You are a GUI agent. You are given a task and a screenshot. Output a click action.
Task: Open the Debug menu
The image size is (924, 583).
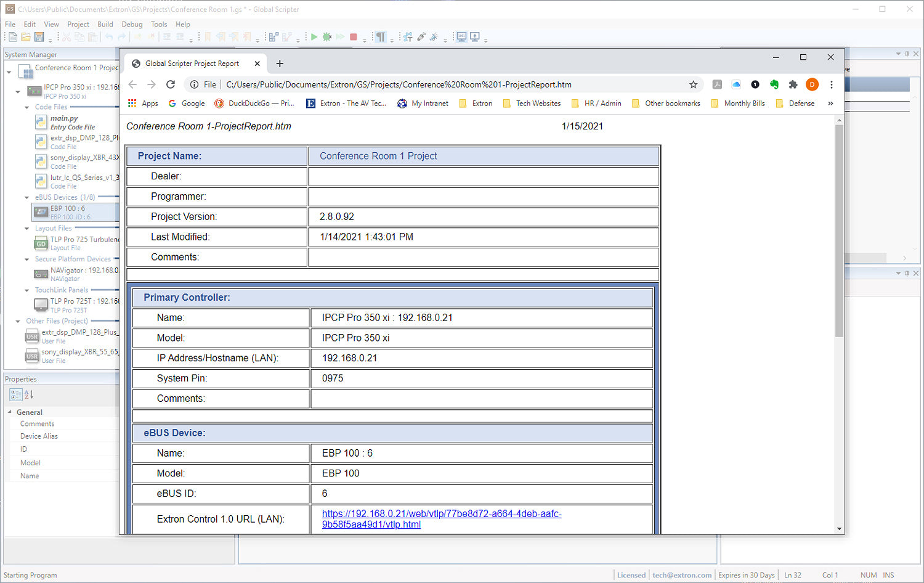pyautogui.click(x=132, y=25)
